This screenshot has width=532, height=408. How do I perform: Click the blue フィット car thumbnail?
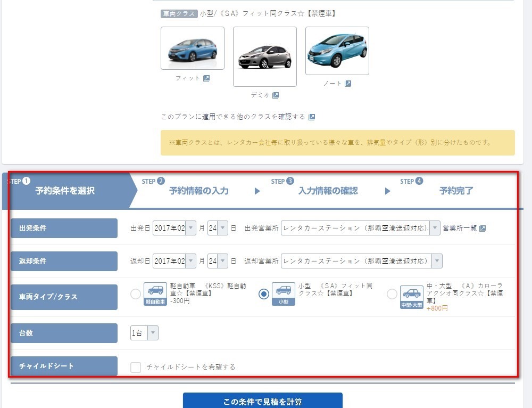click(193, 48)
